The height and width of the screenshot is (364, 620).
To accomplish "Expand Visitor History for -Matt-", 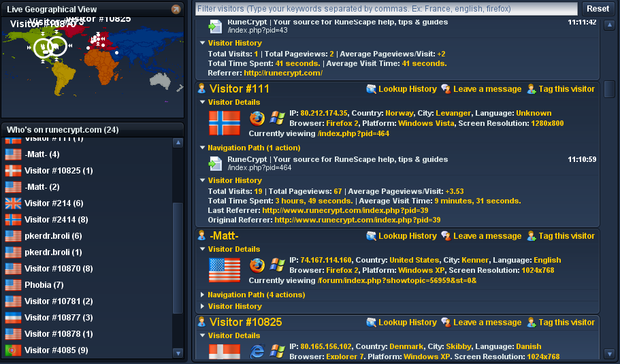I will pyautogui.click(x=202, y=306).
